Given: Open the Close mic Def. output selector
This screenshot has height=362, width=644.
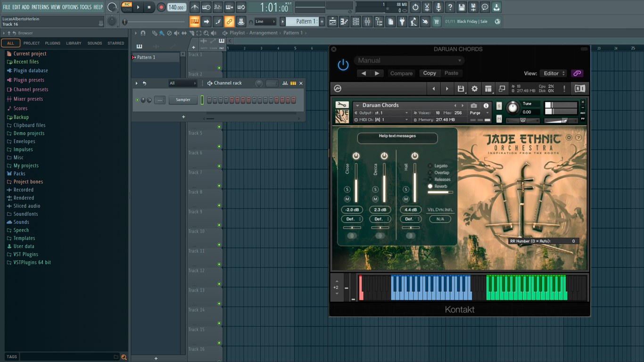Looking at the screenshot, I should coord(352,219).
